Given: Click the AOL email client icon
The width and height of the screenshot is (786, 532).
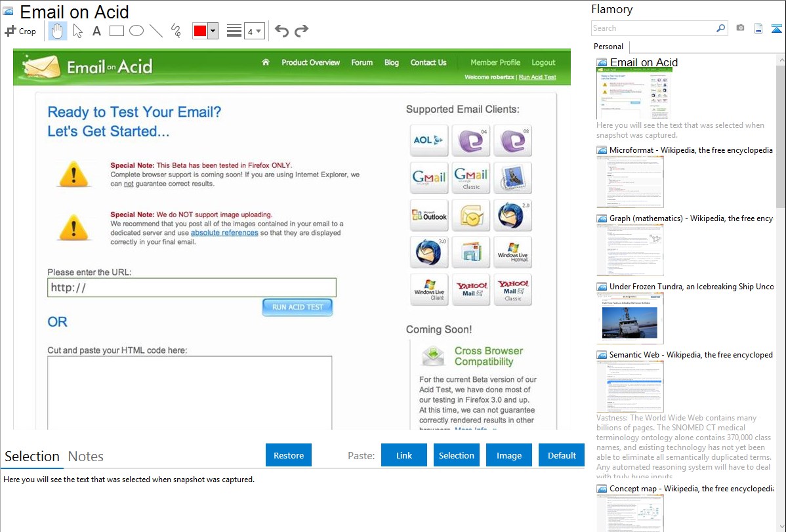Looking at the screenshot, I should (x=429, y=140).
